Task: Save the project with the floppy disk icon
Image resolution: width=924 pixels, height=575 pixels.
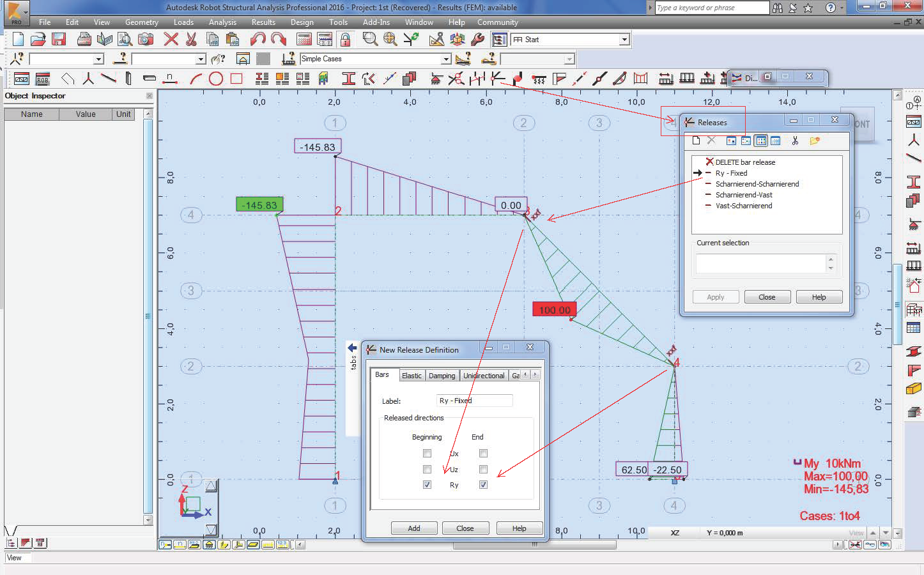Action: point(59,40)
